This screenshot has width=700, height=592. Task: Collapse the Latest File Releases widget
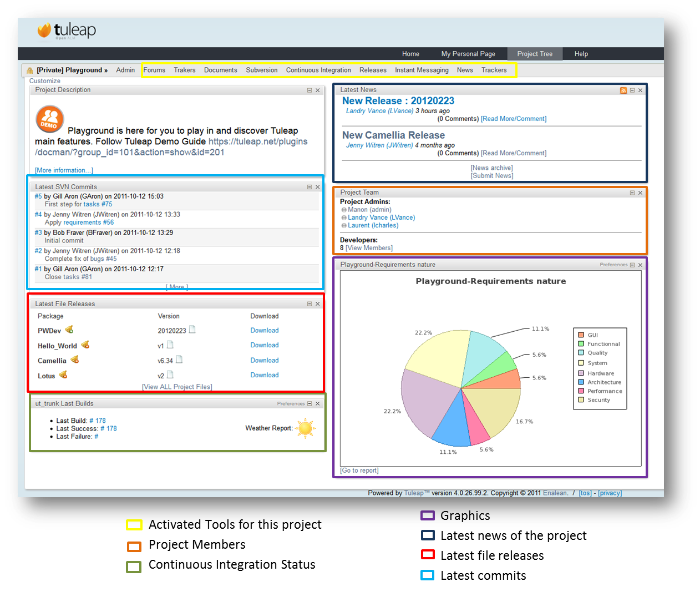[310, 304]
